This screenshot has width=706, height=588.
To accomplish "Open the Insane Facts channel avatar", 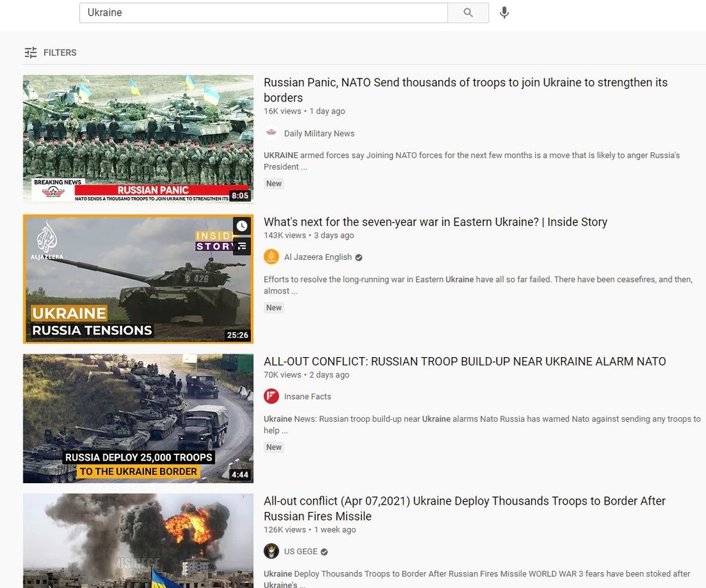I will tap(271, 396).
